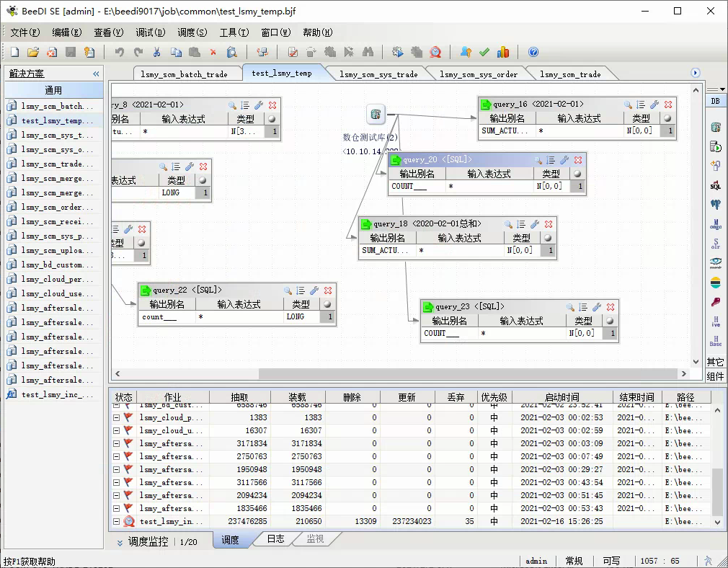Collapse the test_lsmy_in job row
This screenshot has width=728, height=568.
117,522
